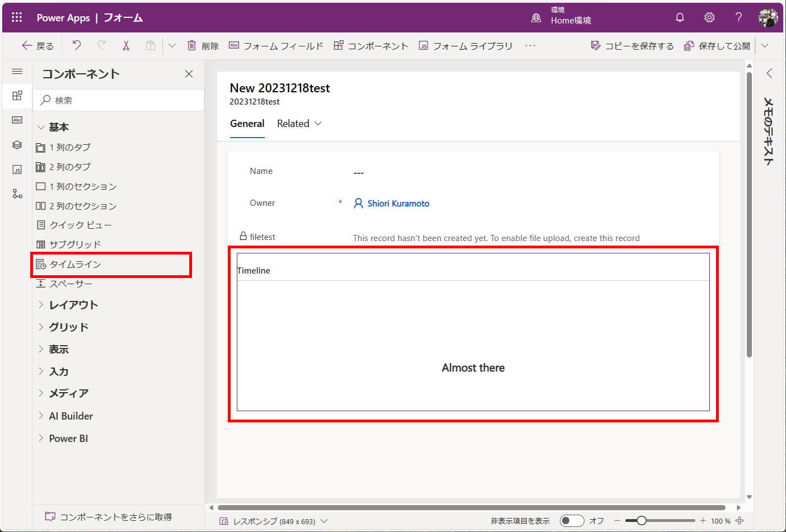Viewport: 786px width, 532px height.
Task: Open コンポーネント from the toolbar
Action: tap(371, 46)
